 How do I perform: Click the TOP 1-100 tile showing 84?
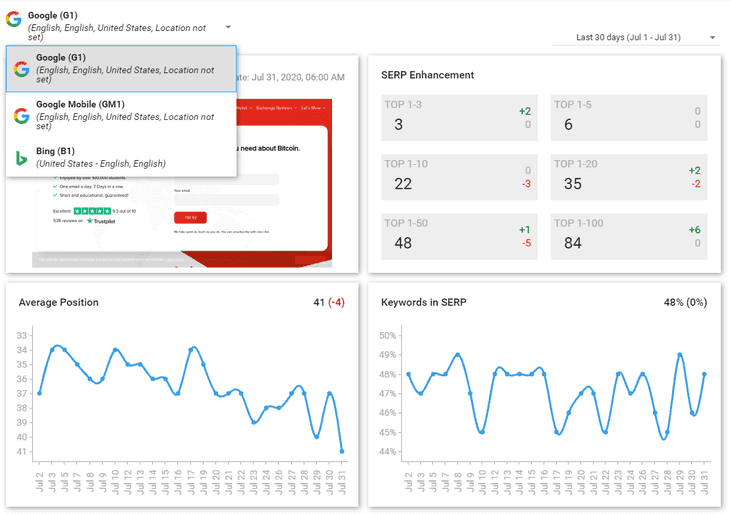629,236
